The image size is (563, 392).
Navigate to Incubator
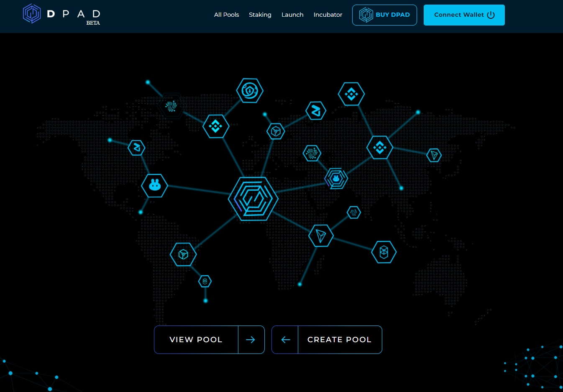pos(328,15)
